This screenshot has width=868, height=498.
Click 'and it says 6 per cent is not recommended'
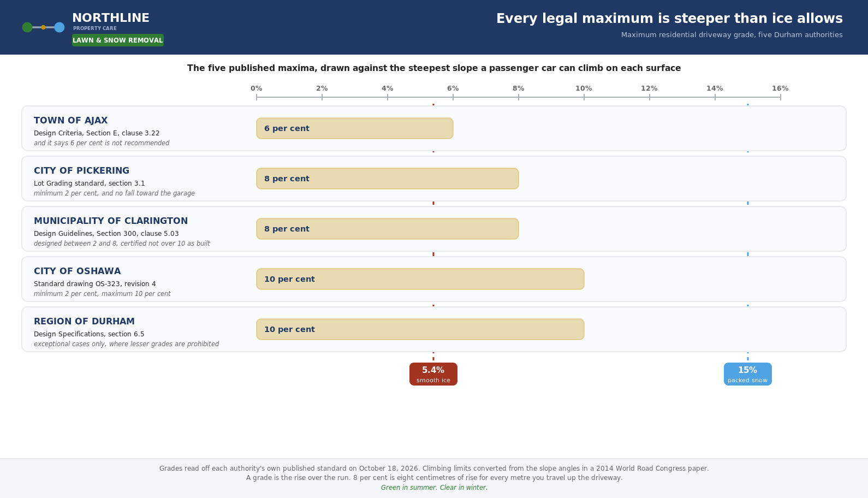pyautogui.click(x=102, y=143)
